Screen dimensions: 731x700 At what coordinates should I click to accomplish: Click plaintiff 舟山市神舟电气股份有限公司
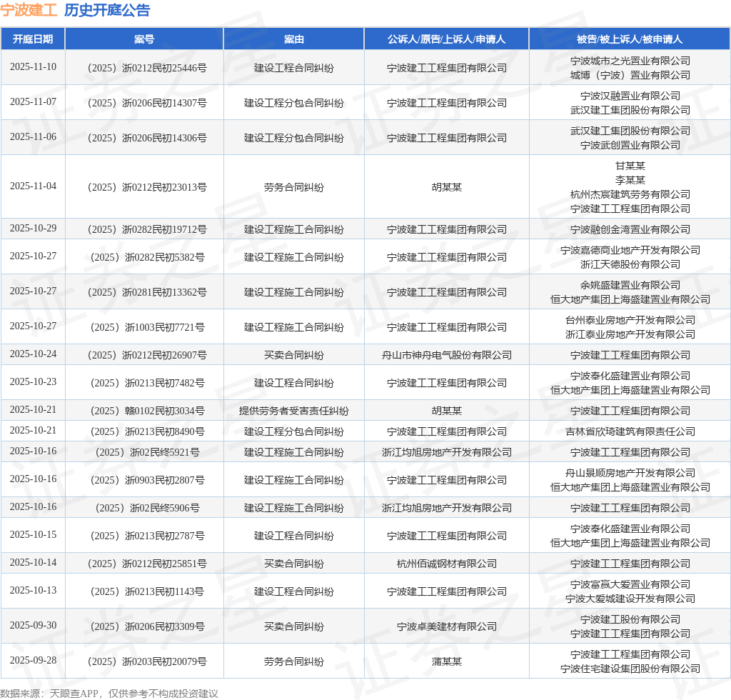[x=446, y=356]
